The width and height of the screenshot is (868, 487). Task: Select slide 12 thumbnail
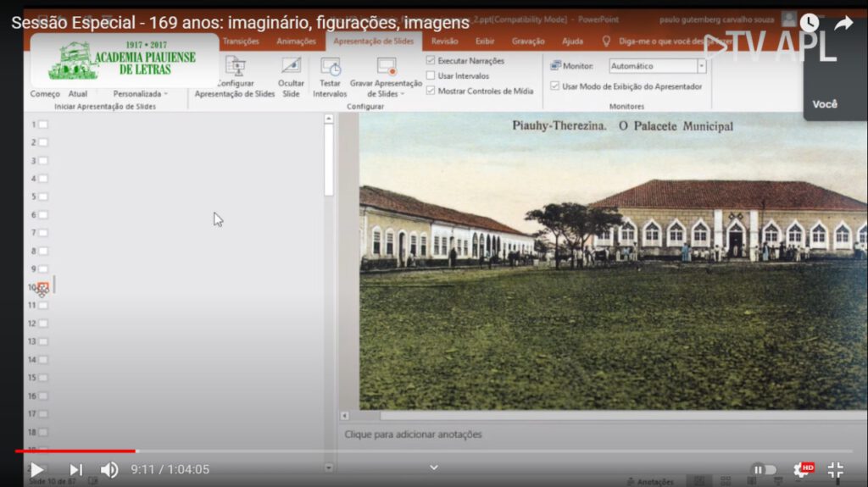[x=43, y=324]
